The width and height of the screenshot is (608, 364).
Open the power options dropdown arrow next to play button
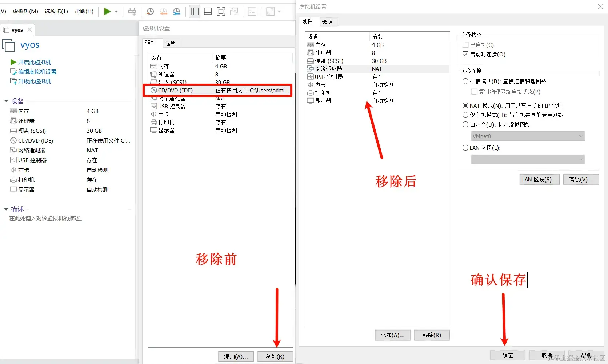tap(116, 12)
